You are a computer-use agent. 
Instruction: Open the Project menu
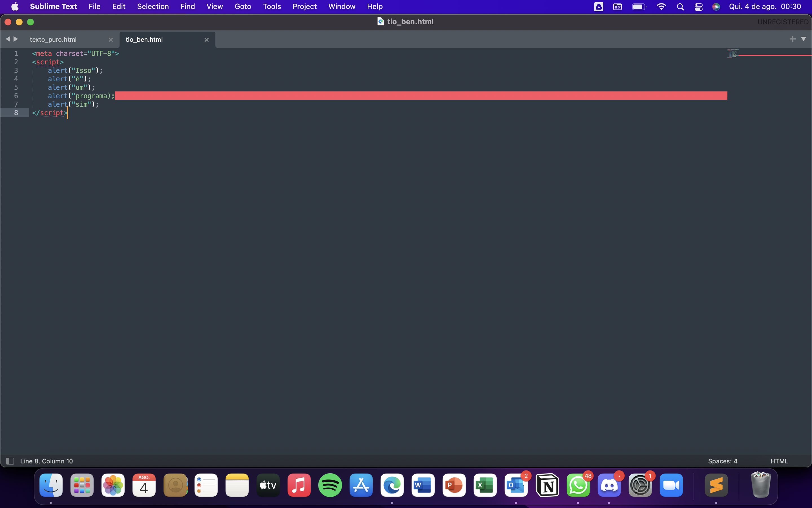click(304, 6)
